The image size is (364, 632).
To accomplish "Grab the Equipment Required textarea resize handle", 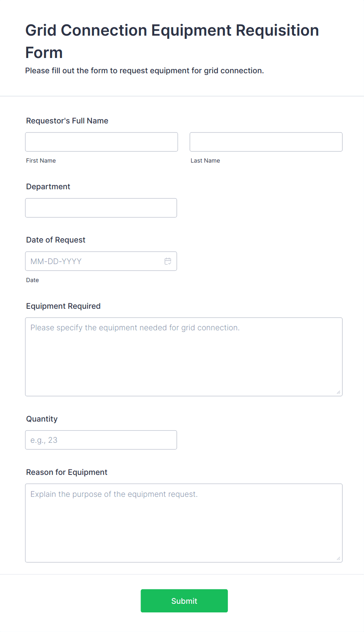I will (339, 392).
